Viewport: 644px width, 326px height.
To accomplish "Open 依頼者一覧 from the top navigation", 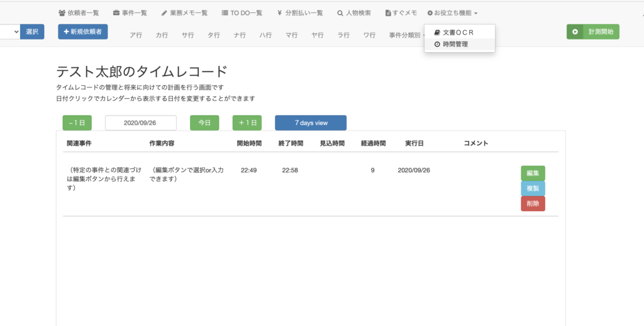I will click(x=79, y=13).
